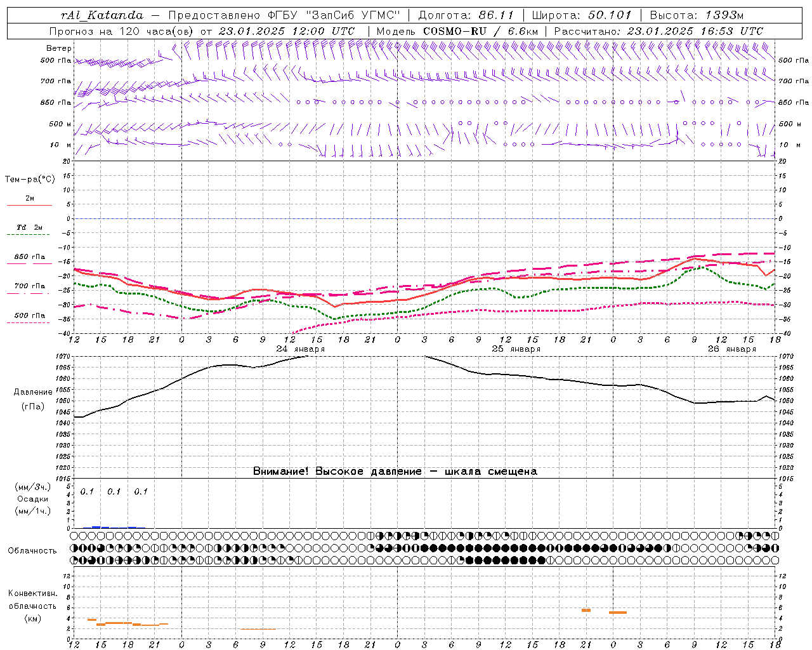Click the orange convective bar at hour 0, 26 января
Screen dimensions: 812x650
point(618,613)
